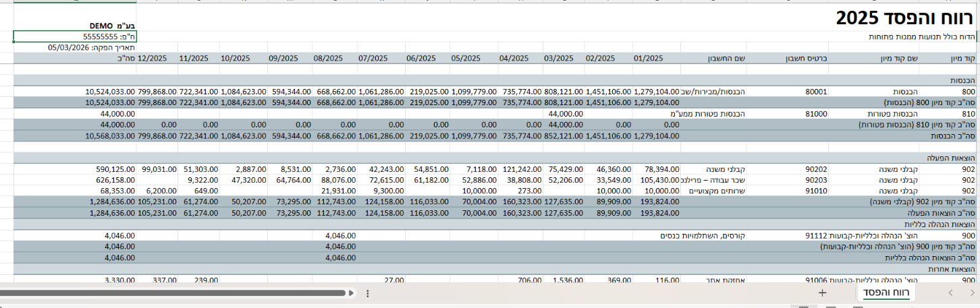Select the 01/2025 column header cell
980x308 pixels.
pos(656,59)
